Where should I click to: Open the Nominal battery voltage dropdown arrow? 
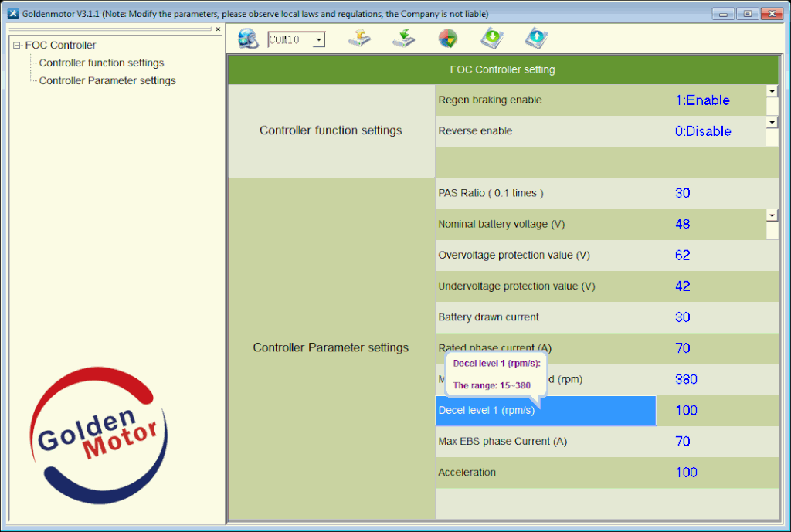[771, 215]
